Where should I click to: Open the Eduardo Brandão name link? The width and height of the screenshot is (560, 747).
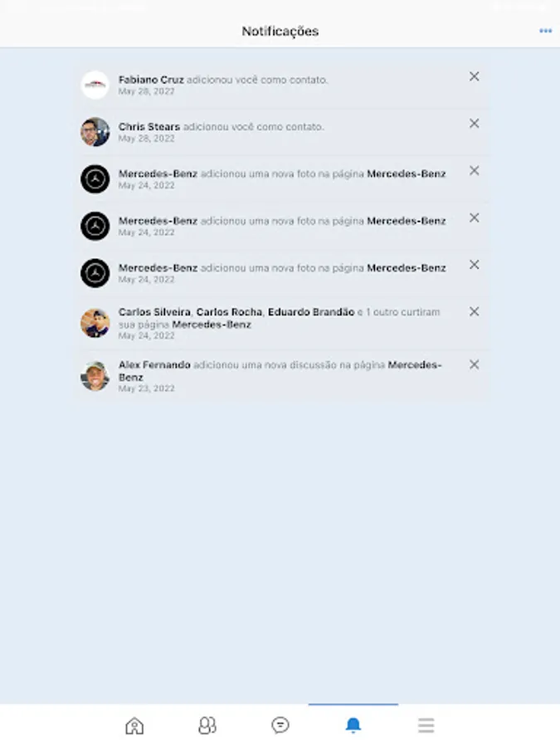click(x=311, y=312)
